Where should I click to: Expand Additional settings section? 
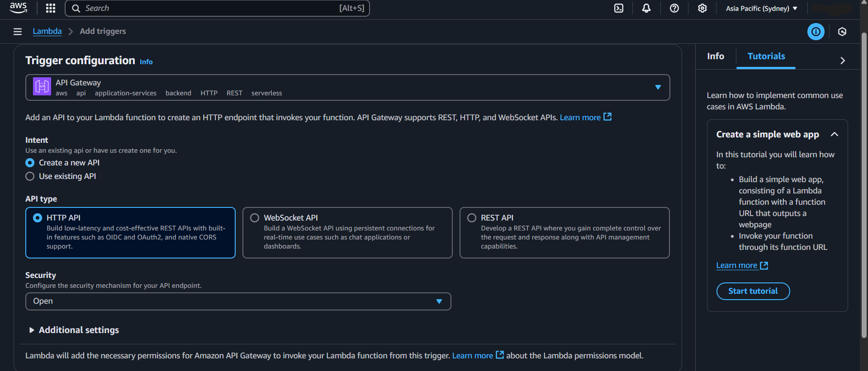[x=74, y=330]
